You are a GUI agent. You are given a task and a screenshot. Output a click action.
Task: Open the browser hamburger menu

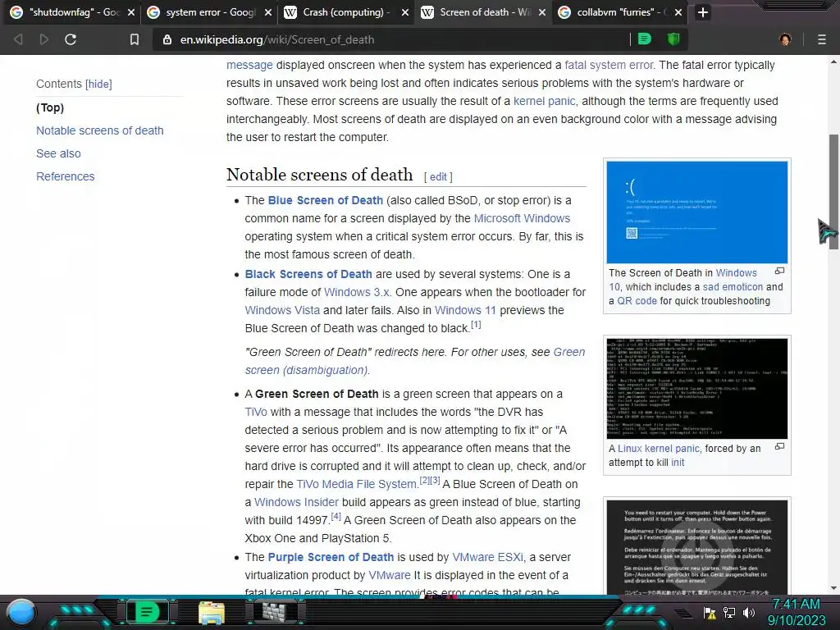coord(822,39)
